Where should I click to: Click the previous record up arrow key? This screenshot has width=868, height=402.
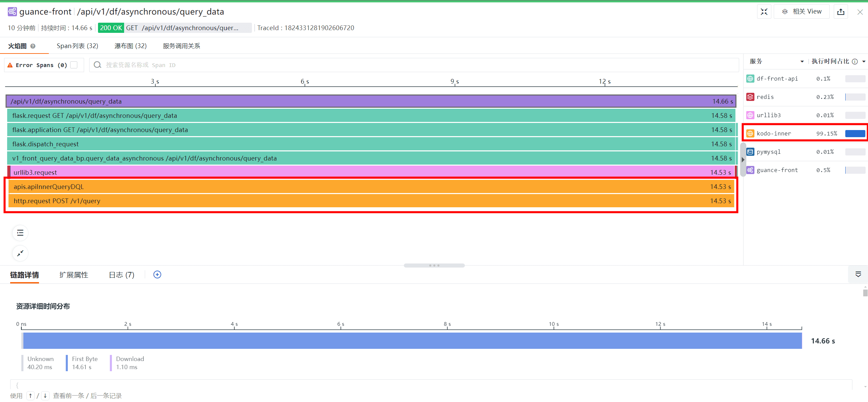click(31, 396)
